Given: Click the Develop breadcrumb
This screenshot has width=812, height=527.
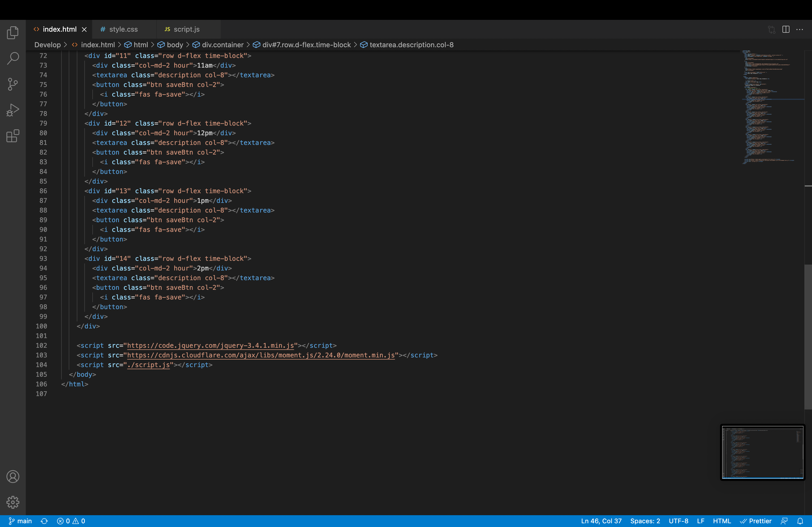Looking at the screenshot, I should (48, 45).
